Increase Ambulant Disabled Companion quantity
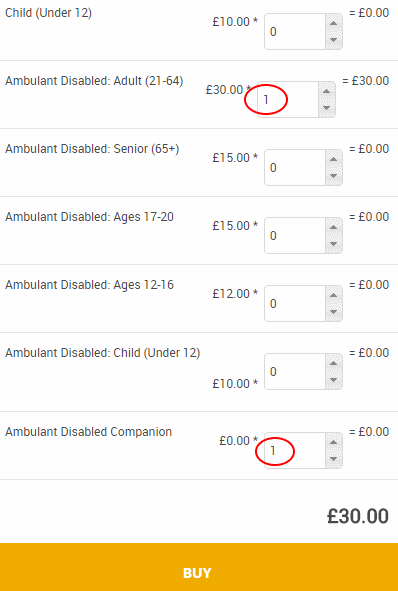398x591 pixels. [334, 441]
